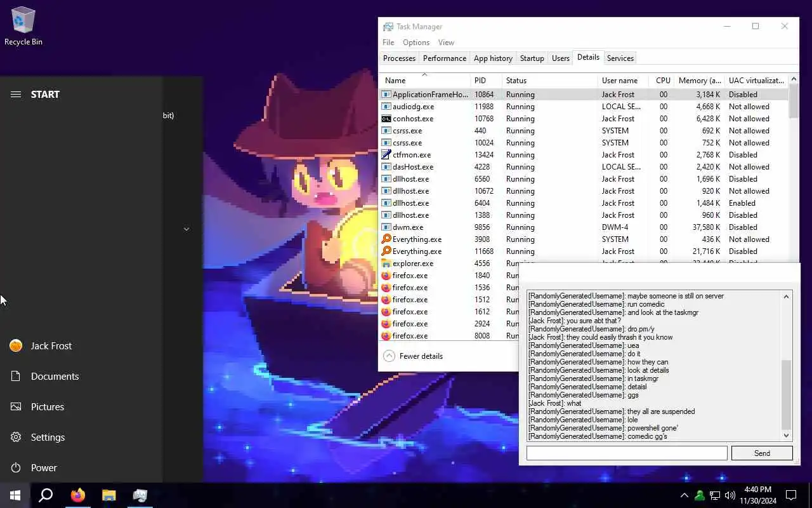
Task: Select ApplicationFrameHost process row
Action: click(584, 94)
